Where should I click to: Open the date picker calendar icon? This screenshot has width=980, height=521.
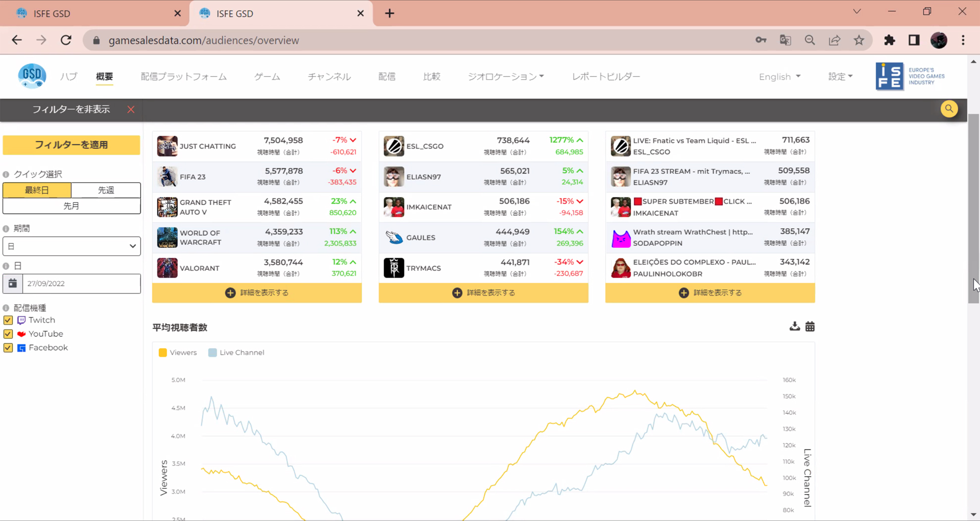pyautogui.click(x=13, y=284)
